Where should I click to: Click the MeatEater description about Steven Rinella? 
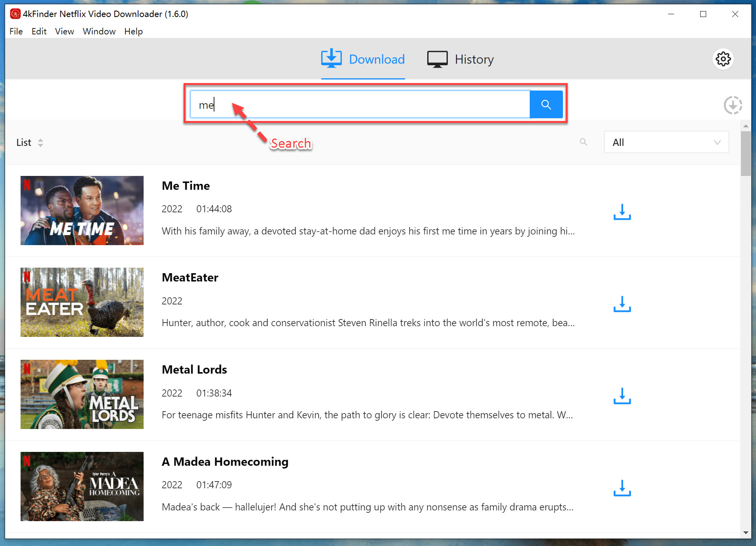[368, 323]
